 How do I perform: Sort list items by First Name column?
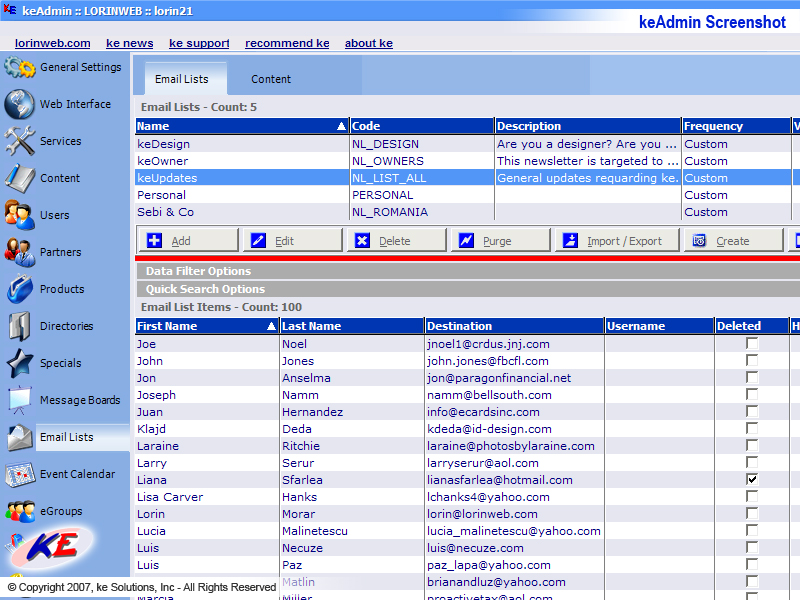coord(207,326)
